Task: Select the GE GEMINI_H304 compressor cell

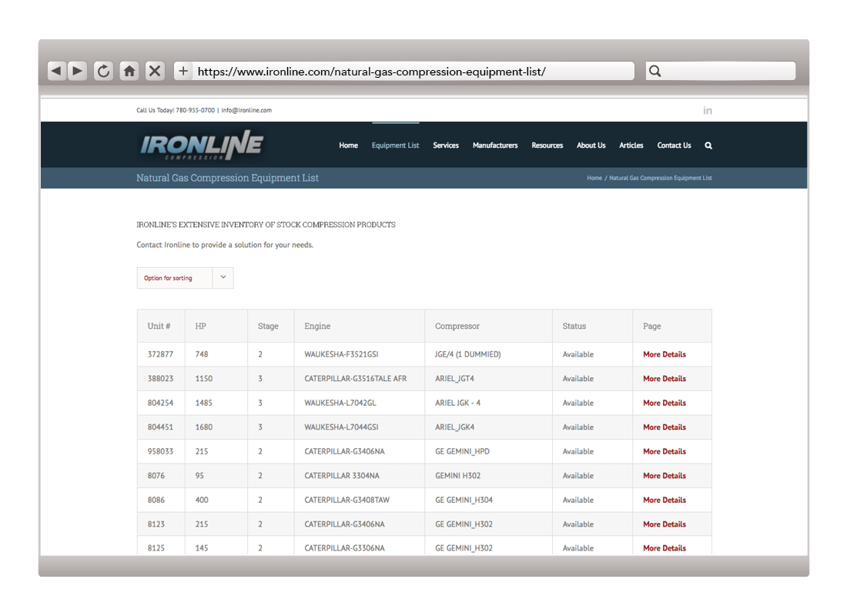Action: [x=488, y=500]
